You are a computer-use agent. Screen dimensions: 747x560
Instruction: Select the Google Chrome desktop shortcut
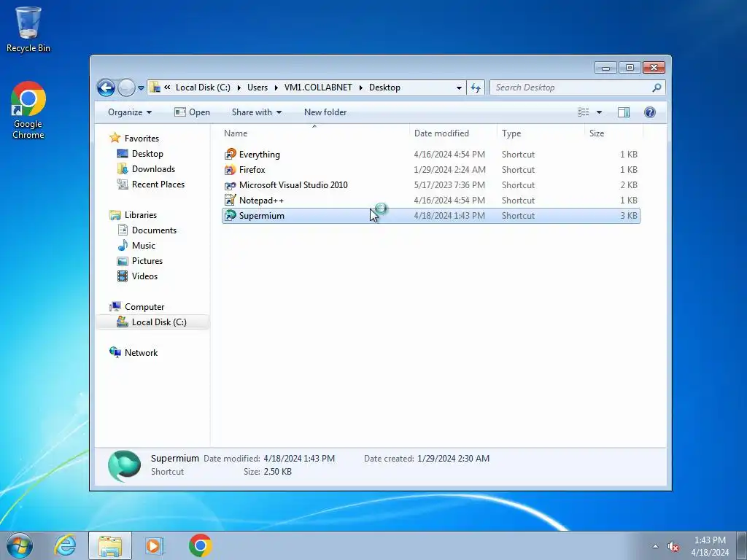click(x=28, y=111)
